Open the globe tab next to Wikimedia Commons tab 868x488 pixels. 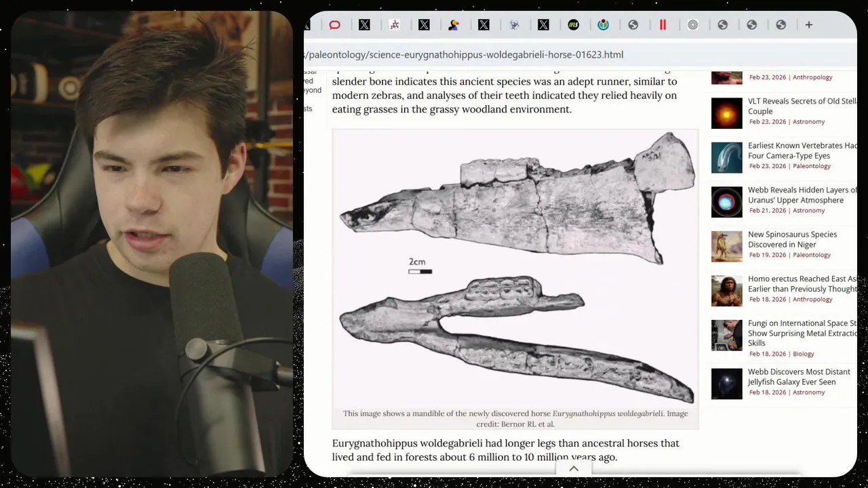click(633, 25)
